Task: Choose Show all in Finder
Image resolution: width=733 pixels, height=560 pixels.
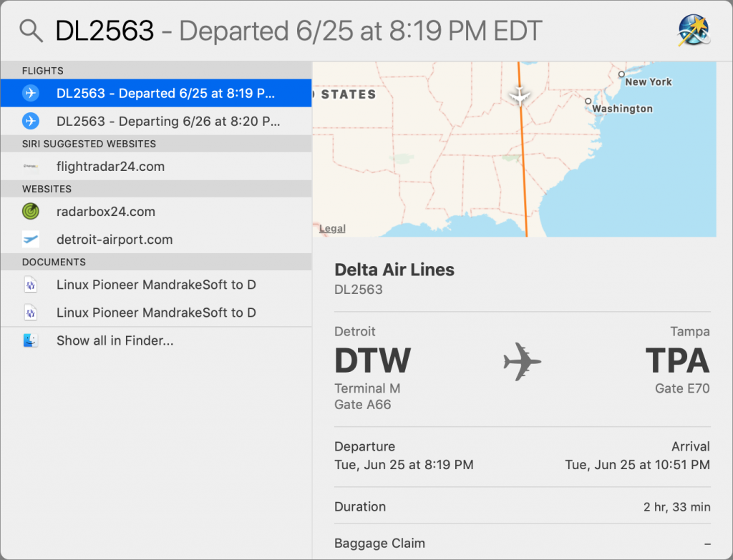Action: [x=156, y=340]
